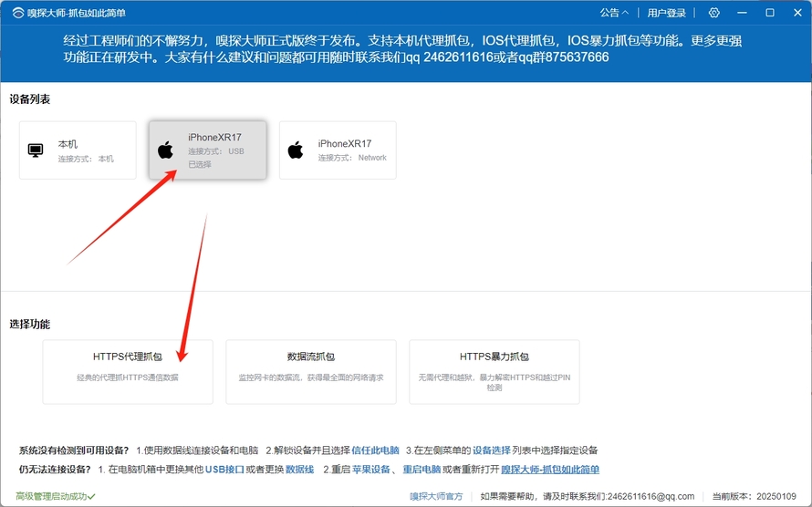
Task: Select iPhoneXR17 connected via Network
Action: [x=338, y=150]
